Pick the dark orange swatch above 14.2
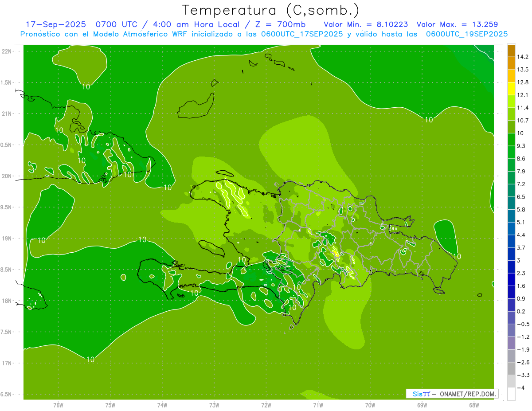 (511, 50)
